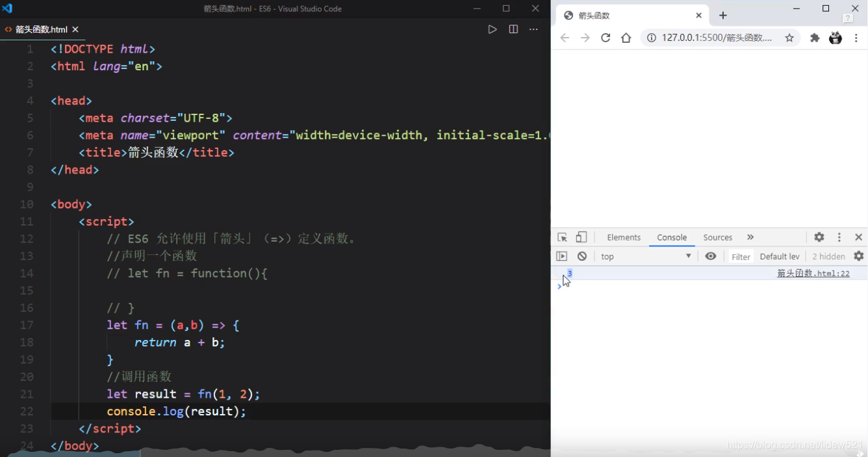The height and width of the screenshot is (457, 868).
Task: Click the <title> tag line
Action: coord(156,153)
